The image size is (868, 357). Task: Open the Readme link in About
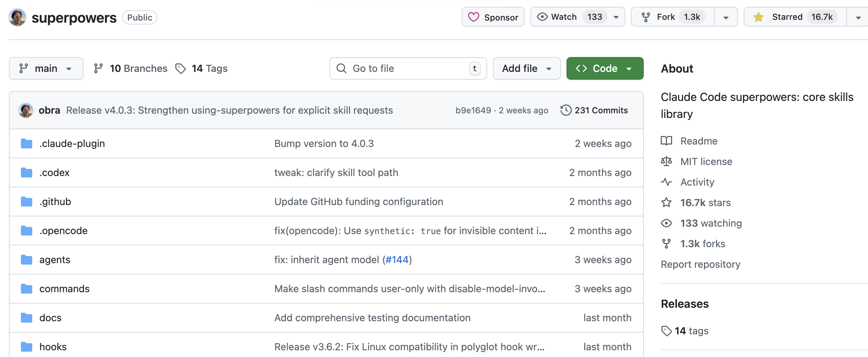pyautogui.click(x=699, y=141)
